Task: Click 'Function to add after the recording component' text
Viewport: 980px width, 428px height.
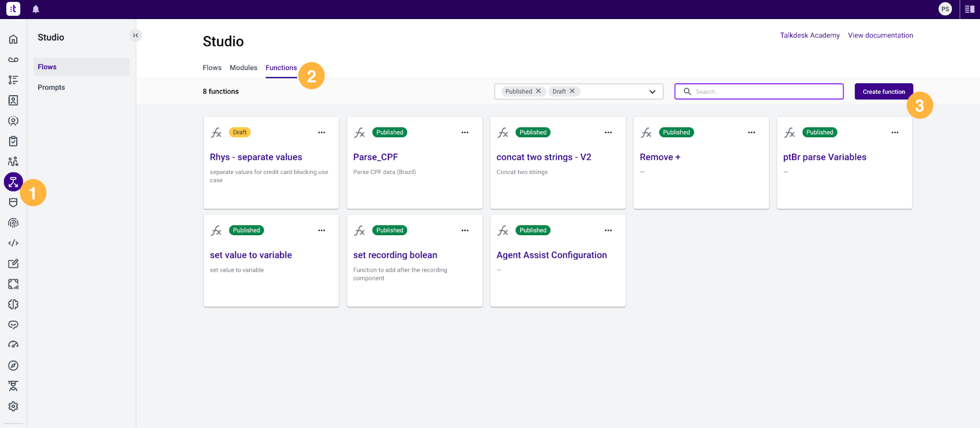Action: [400, 274]
